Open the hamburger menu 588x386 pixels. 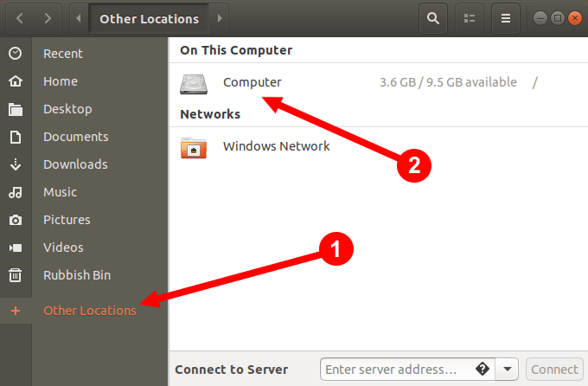pyautogui.click(x=506, y=17)
